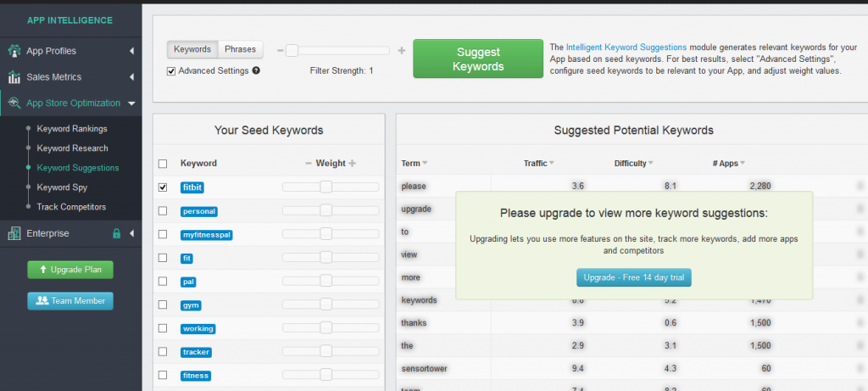The image size is (868, 391).
Task: Open Keyword Research submenu item
Action: coord(73,148)
